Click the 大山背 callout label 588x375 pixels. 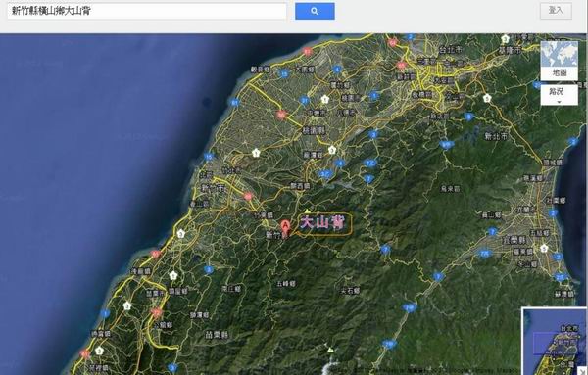(322, 223)
